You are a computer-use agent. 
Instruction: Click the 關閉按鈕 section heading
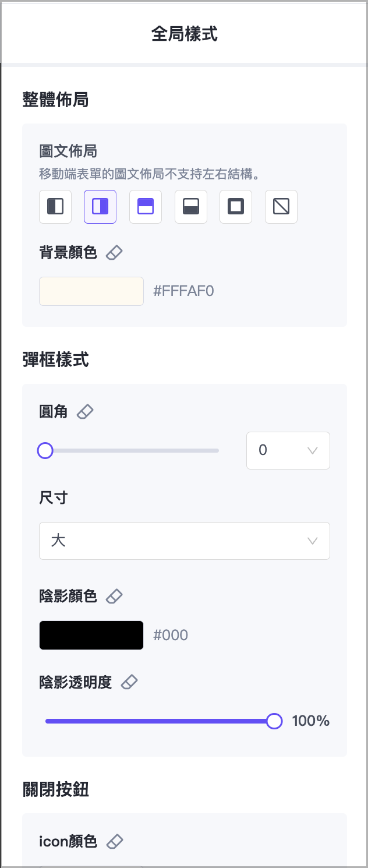pyautogui.click(x=56, y=789)
